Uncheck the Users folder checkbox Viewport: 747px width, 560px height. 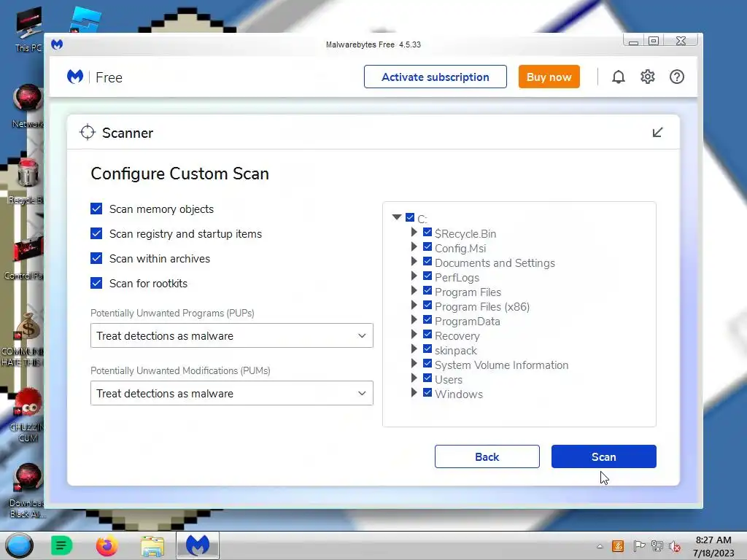coord(427,378)
